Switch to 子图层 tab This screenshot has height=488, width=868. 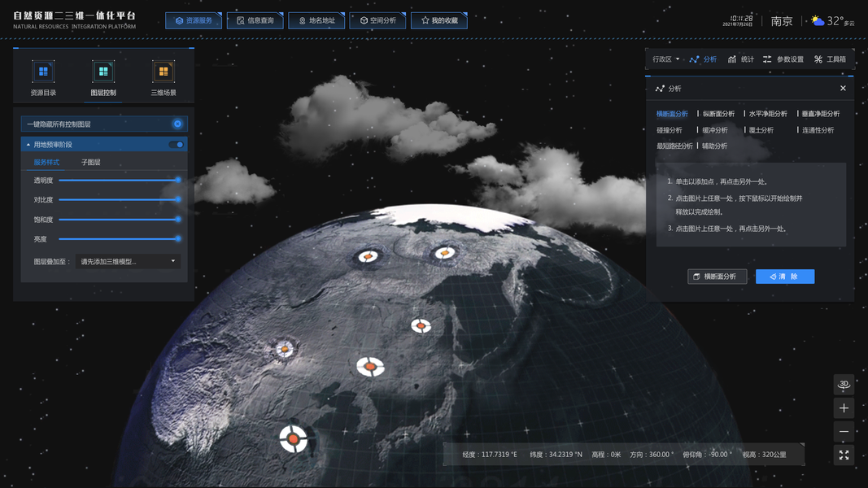coord(91,162)
